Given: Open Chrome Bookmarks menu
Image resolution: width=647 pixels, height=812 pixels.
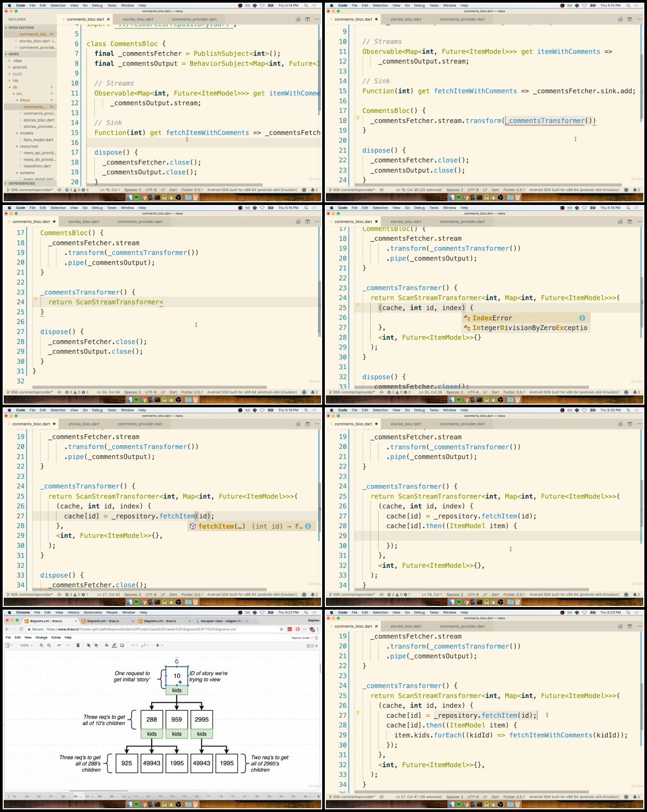Looking at the screenshot, I should [x=93, y=612].
